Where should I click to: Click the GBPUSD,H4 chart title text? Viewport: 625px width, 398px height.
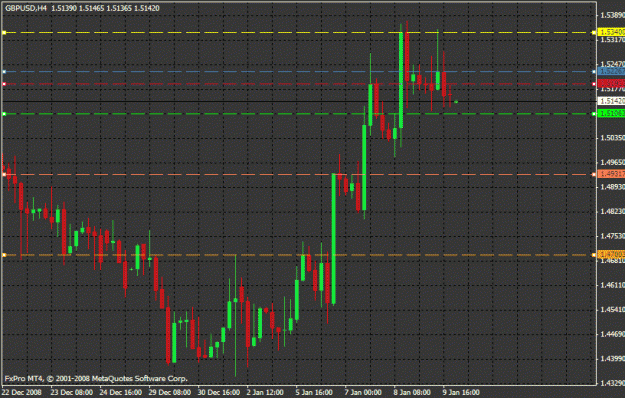(26, 8)
